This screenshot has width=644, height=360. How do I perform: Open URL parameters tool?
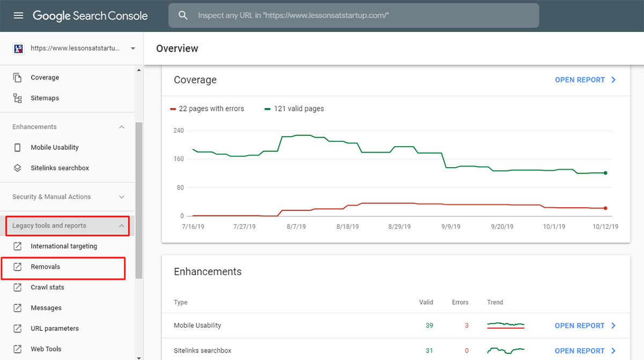(x=55, y=328)
